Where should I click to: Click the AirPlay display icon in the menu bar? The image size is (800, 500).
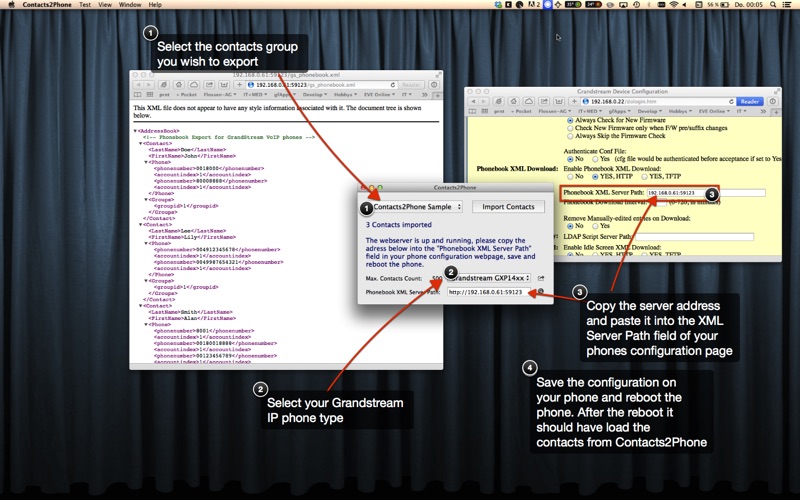point(623,5)
